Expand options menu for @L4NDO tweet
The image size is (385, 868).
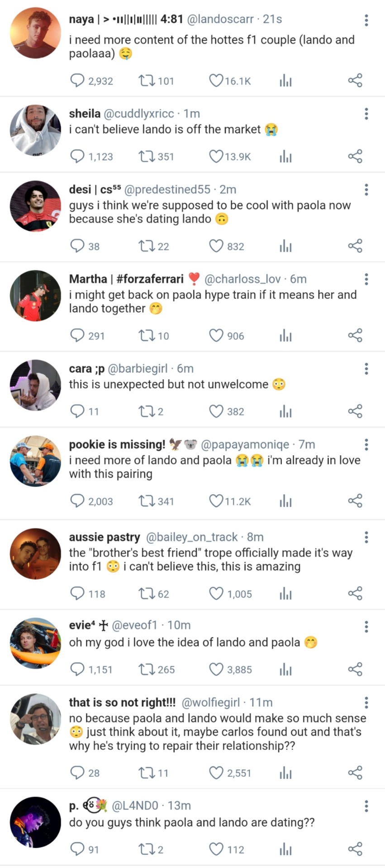[x=366, y=806]
